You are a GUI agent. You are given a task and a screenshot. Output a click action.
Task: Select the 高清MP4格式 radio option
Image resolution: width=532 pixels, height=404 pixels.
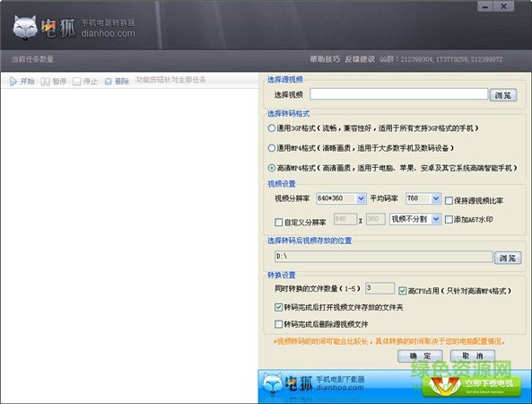tap(272, 168)
